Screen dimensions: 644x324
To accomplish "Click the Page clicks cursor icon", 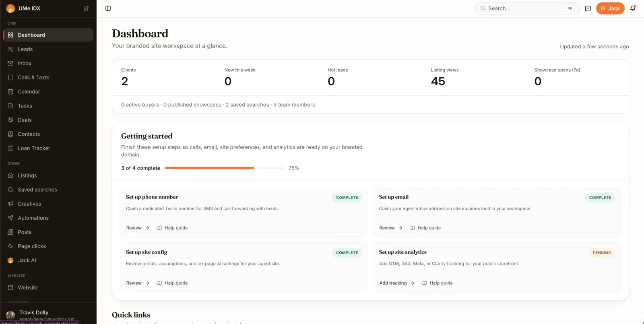I will click(x=10, y=246).
